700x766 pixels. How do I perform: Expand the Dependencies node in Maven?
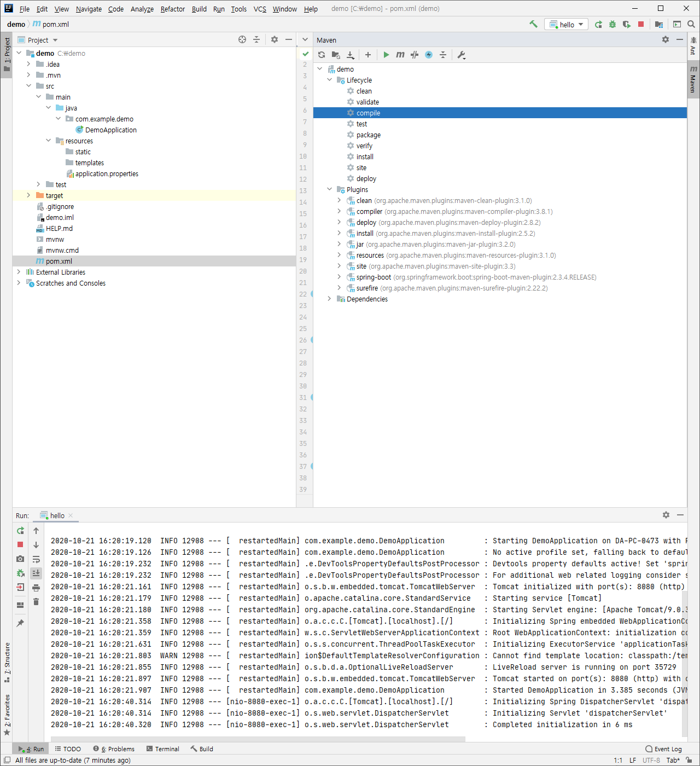329,299
